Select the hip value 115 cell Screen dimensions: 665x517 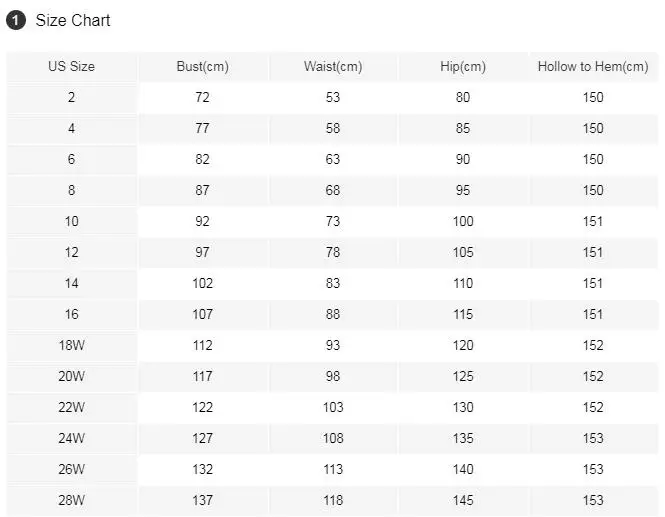pyautogui.click(x=463, y=315)
